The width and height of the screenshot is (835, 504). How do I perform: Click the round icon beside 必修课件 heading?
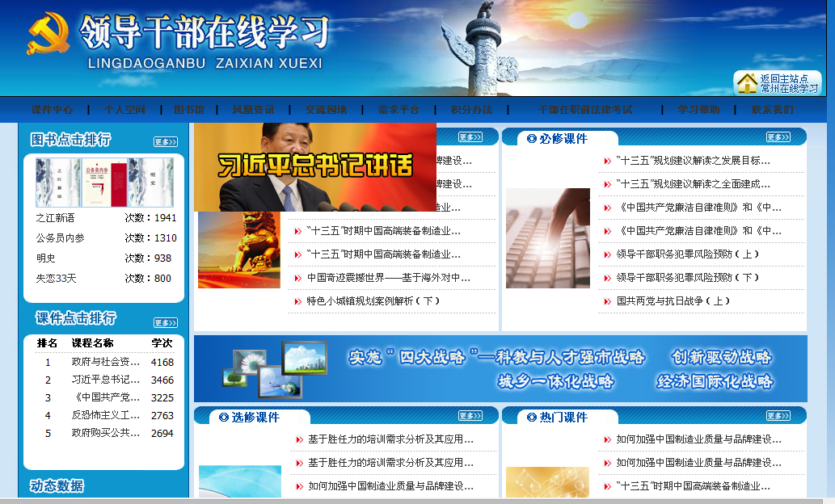[x=531, y=139]
